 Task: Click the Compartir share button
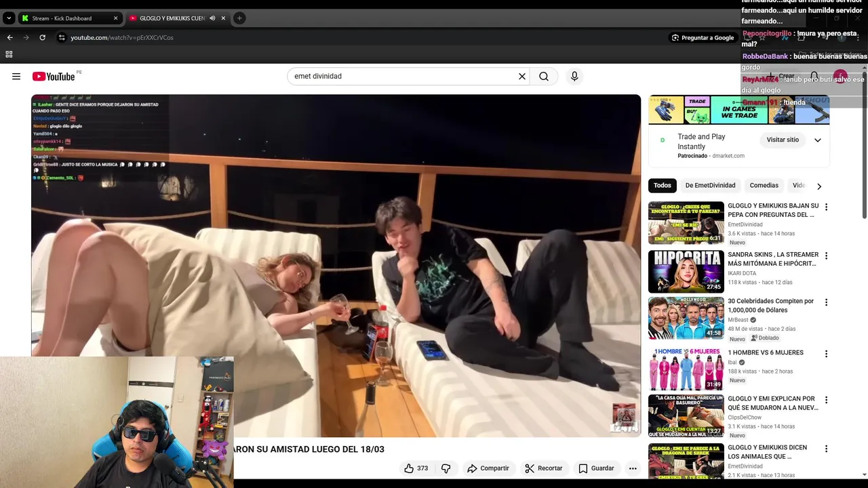[488, 468]
